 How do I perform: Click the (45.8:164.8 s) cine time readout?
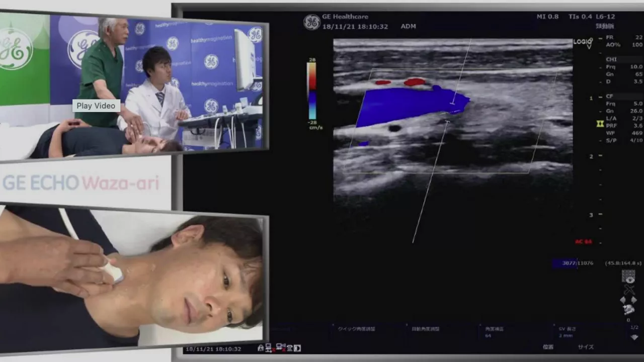point(623,263)
